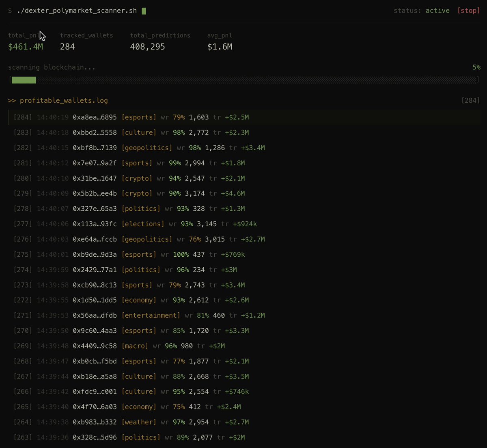Click the 100% win rate value
This screenshot has width=487, height=448.
181,255
